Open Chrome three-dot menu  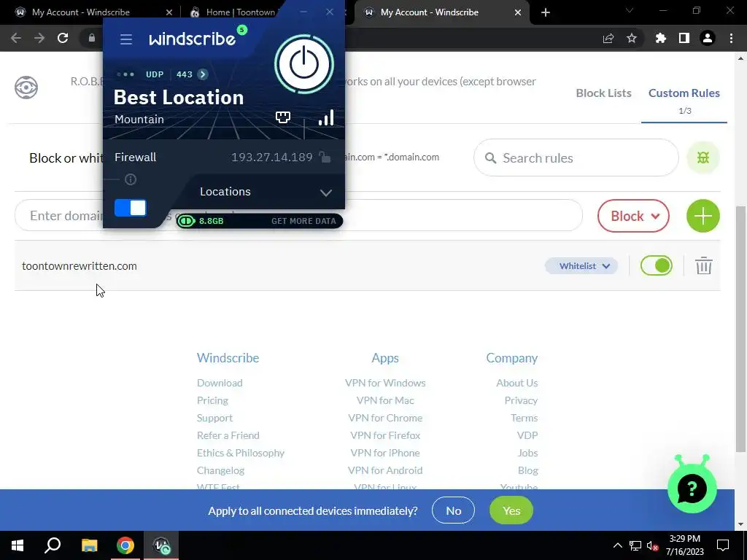coord(731,38)
